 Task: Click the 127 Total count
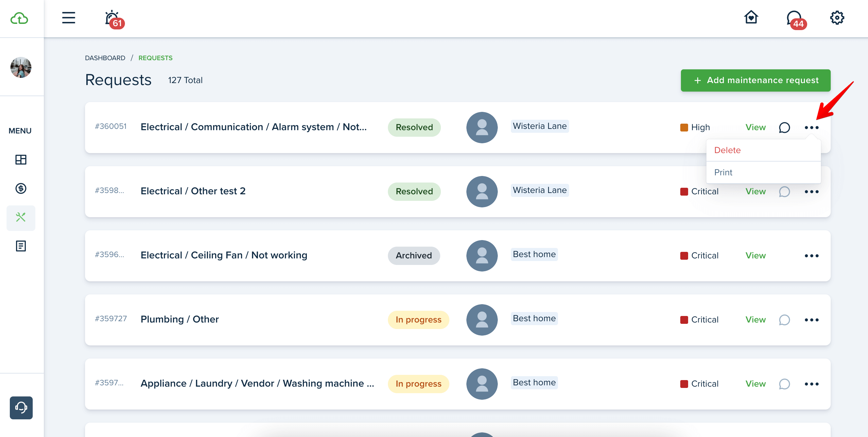(x=185, y=80)
